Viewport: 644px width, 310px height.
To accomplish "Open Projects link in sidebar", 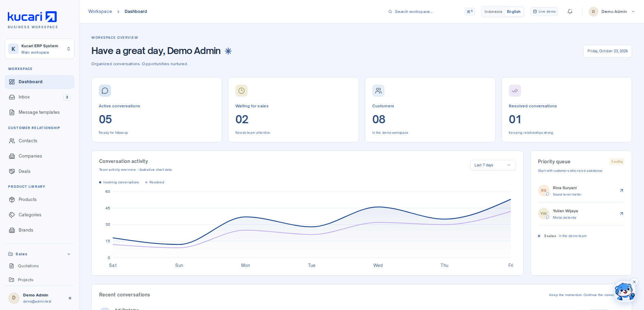I will 39,280.
